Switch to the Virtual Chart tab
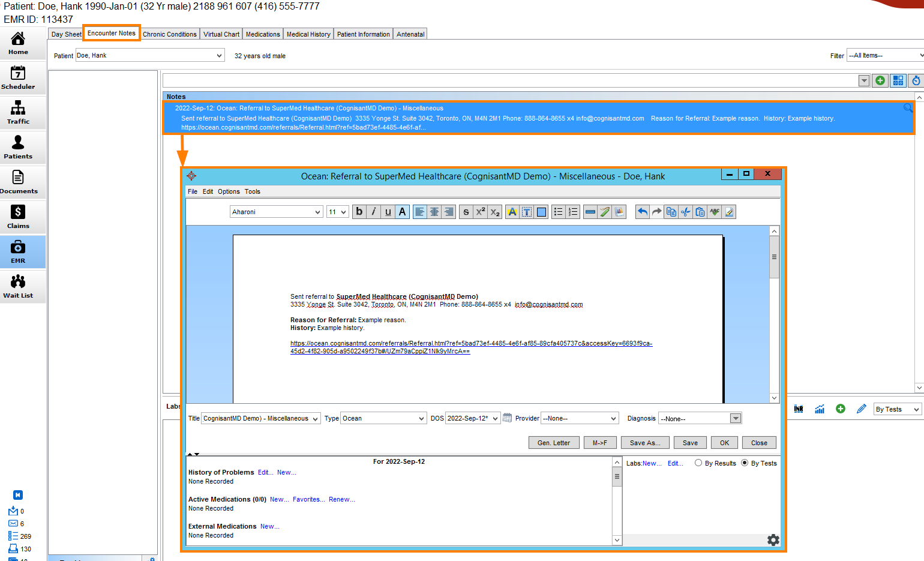 (221, 34)
